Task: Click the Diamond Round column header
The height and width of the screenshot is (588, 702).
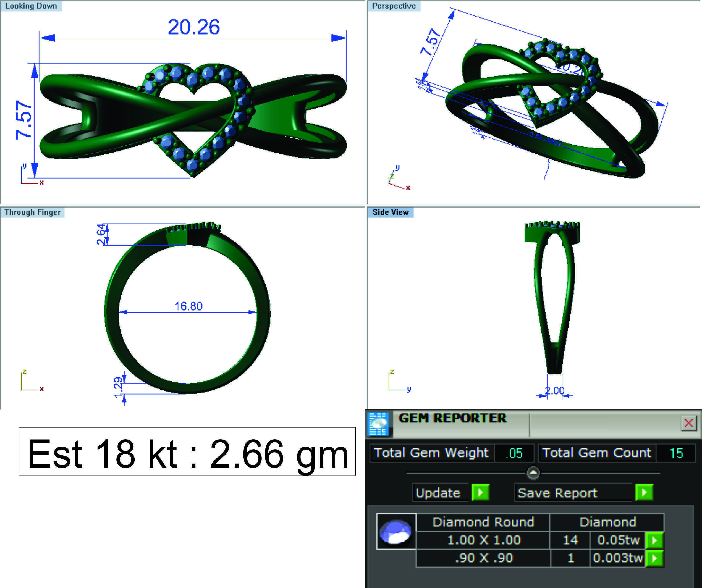Action: 483,522
